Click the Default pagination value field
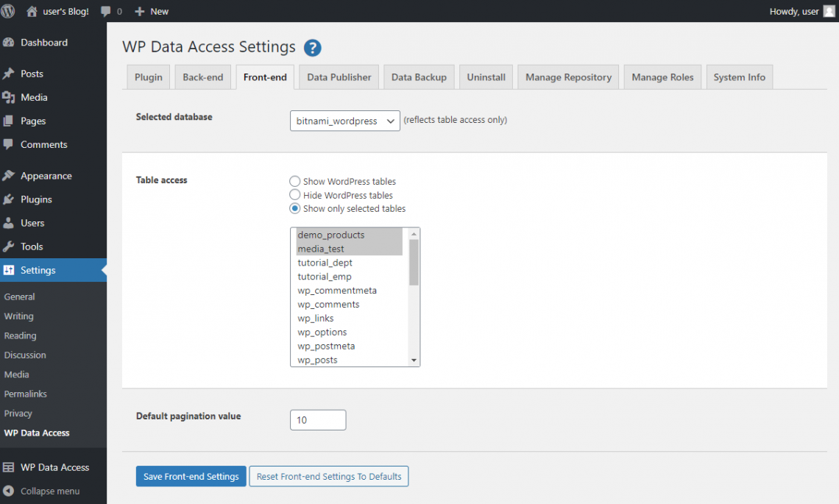The image size is (839, 504). (x=317, y=419)
